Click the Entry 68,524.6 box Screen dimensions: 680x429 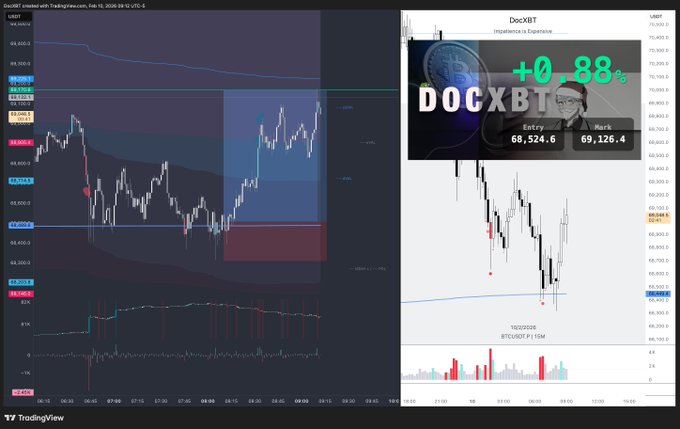click(x=533, y=134)
